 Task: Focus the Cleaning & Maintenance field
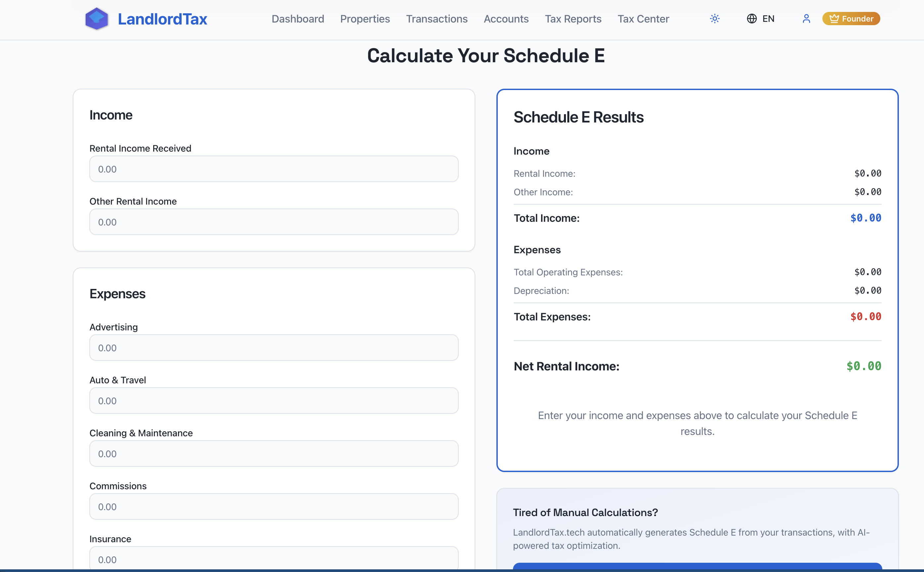click(274, 453)
